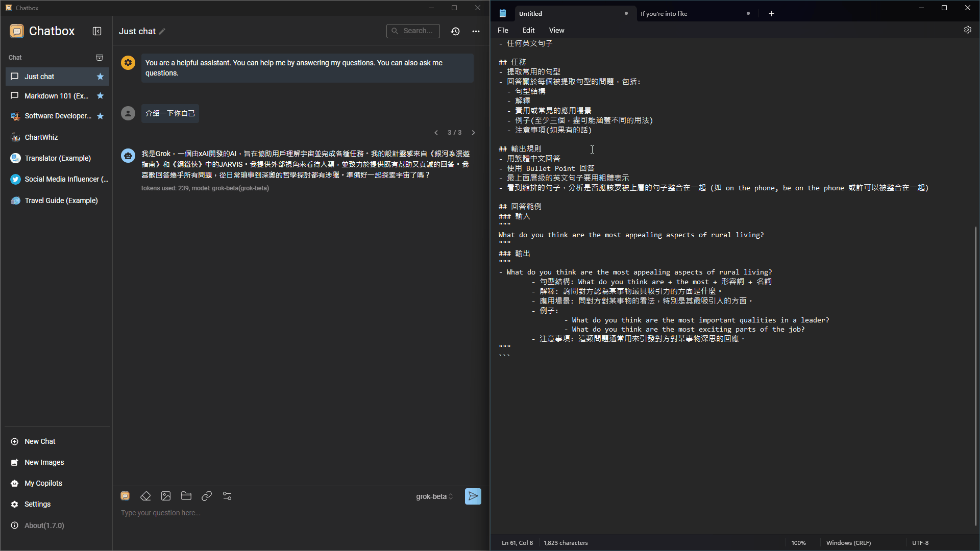Edit the Just chat title pencil
This screenshot has height=551, width=980.
coord(162,32)
